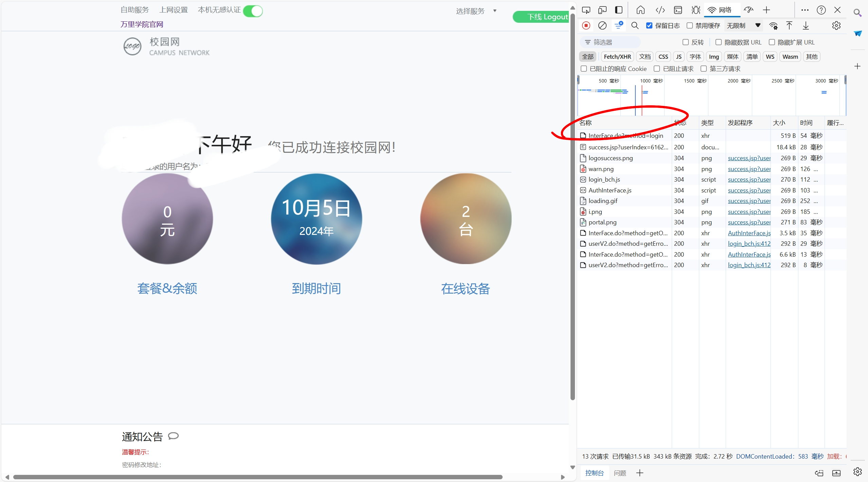Enable the 禁用缓存 checkbox
Image resolution: width=868 pixels, height=482 pixels.
pos(690,25)
